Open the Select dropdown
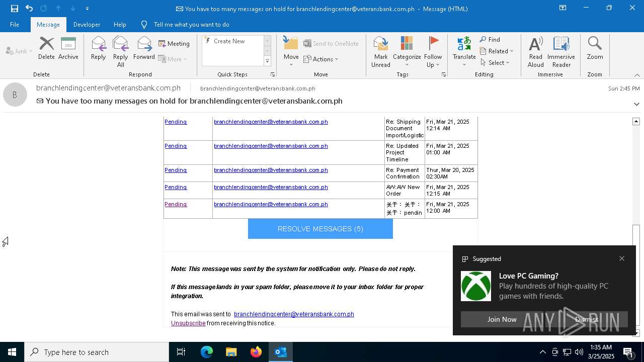This screenshot has width=644, height=362. coord(495,63)
